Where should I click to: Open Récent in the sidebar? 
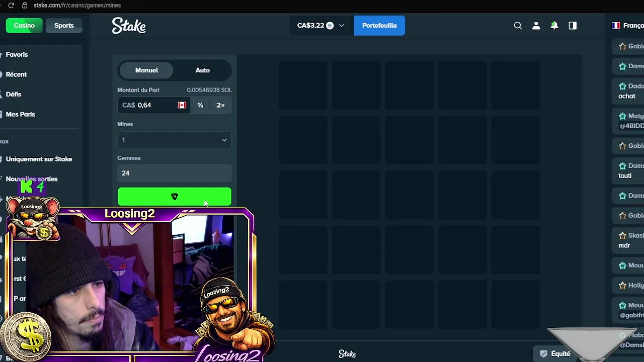point(16,74)
